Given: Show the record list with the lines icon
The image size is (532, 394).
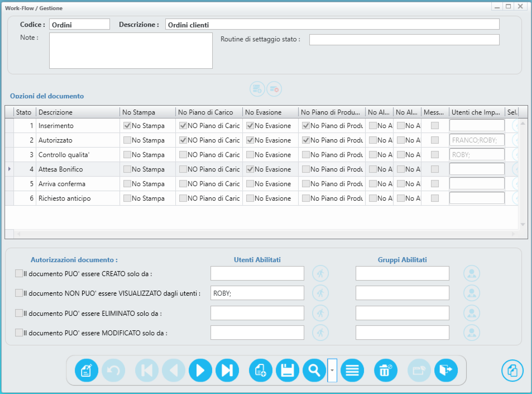Looking at the screenshot, I should click(352, 370).
